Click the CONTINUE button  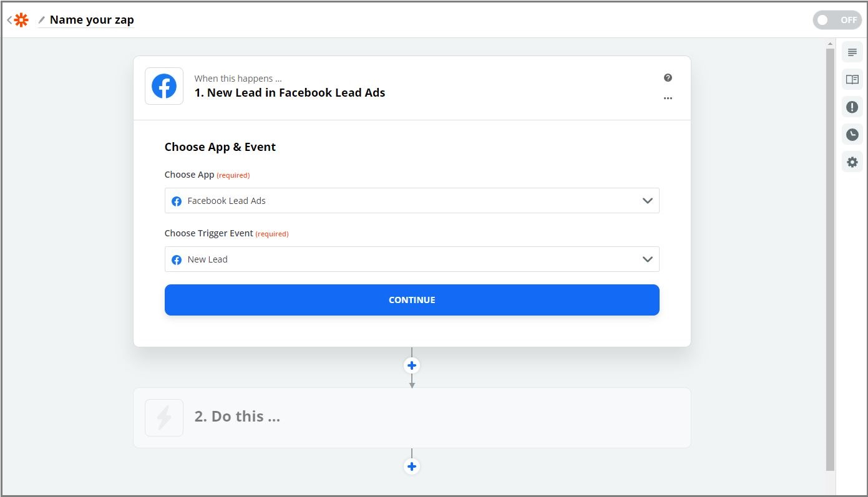412,300
